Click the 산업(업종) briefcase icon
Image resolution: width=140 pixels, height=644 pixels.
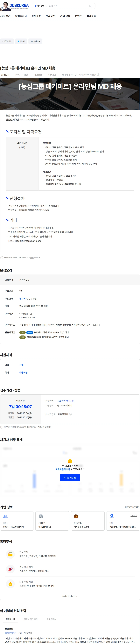pyautogui.click(x=76, y=516)
